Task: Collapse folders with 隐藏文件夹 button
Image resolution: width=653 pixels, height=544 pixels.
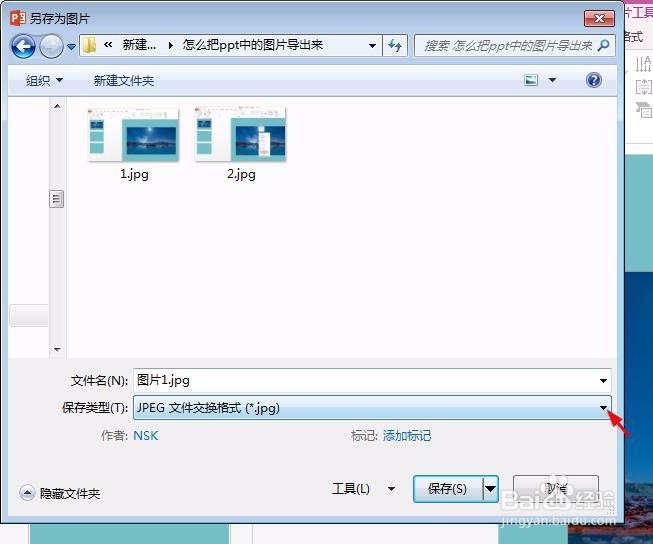Action: (x=60, y=493)
